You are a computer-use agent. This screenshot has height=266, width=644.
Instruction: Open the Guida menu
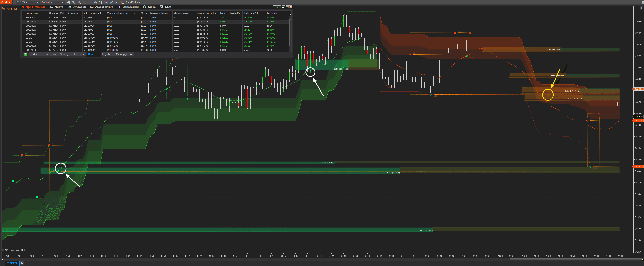149,7
